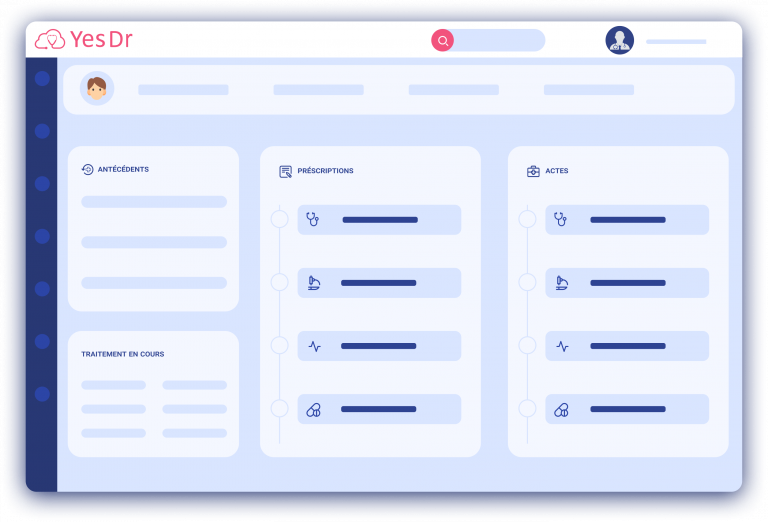The width and height of the screenshot is (768, 522).
Task: Click the top dot in left sidebar
Action: pos(42,78)
